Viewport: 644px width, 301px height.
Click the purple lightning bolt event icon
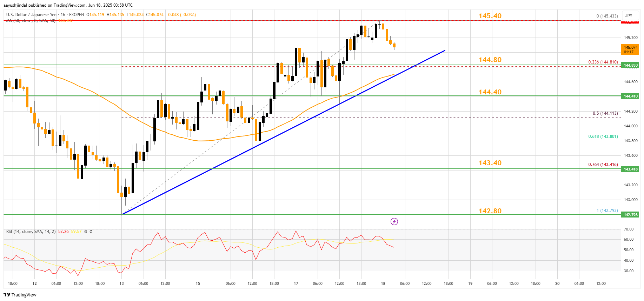(394, 221)
